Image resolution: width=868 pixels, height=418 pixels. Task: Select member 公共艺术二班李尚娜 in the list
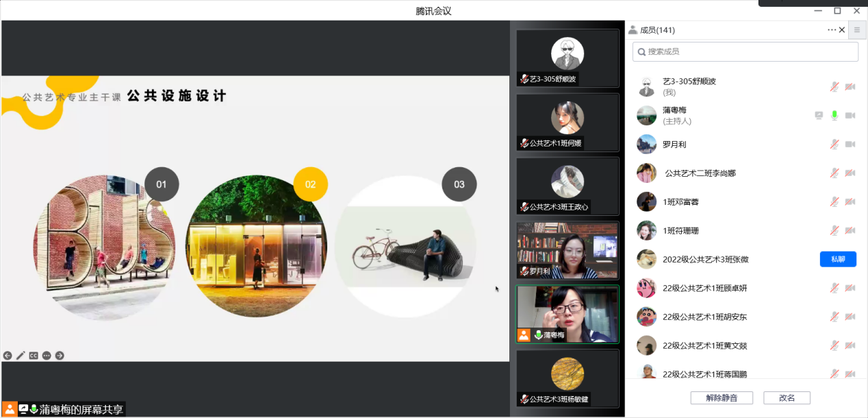(700, 173)
